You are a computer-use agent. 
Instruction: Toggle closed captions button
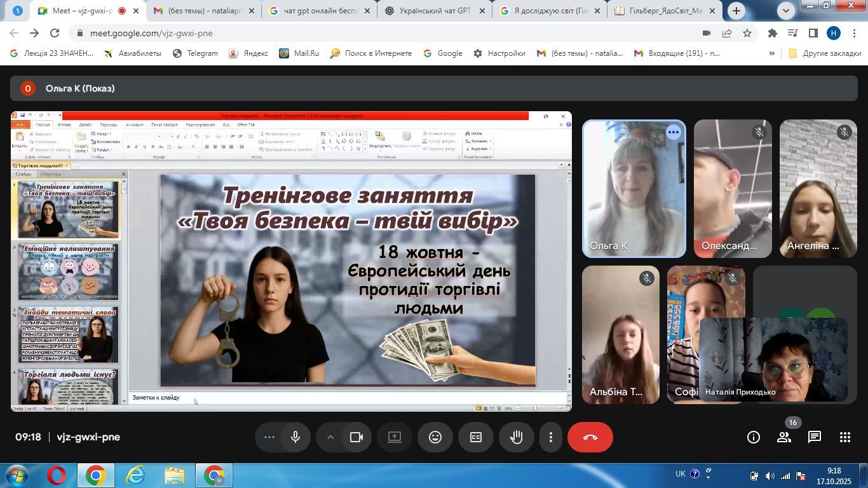pos(475,437)
